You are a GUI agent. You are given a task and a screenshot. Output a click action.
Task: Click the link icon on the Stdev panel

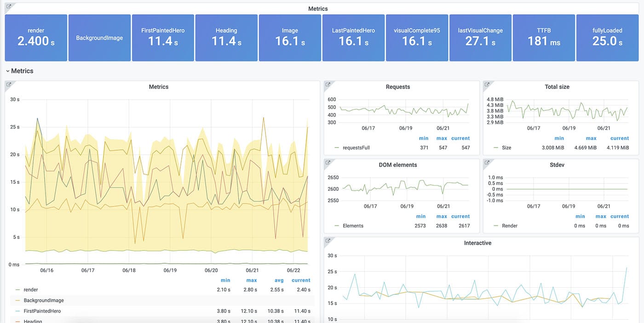tap(486, 162)
